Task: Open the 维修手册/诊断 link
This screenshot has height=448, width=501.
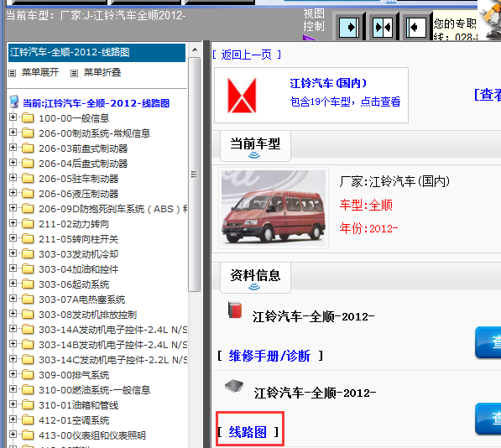Action: click(x=269, y=356)
